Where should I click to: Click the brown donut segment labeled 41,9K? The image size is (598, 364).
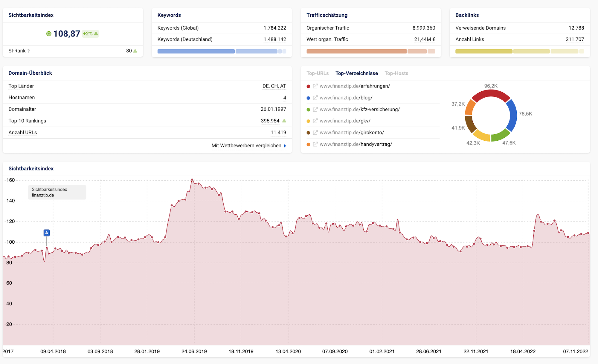click(470, 124)
